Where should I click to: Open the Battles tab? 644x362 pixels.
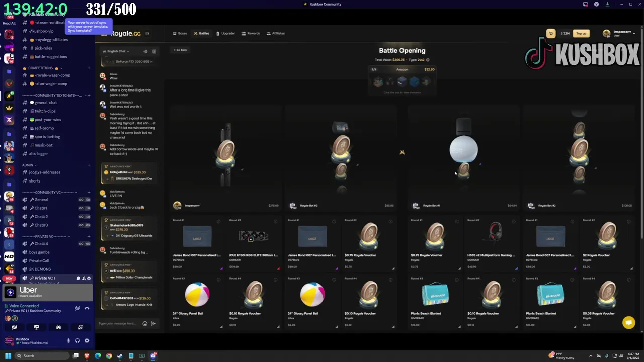[x=201, y=33]
